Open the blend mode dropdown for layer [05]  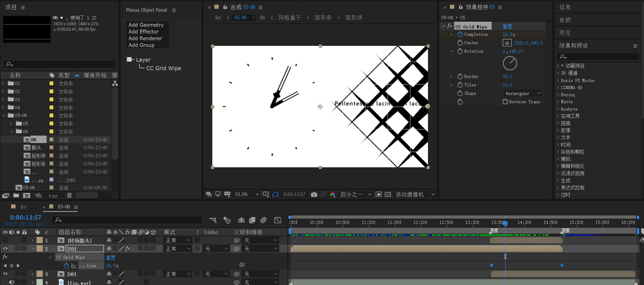pos(178,249)
